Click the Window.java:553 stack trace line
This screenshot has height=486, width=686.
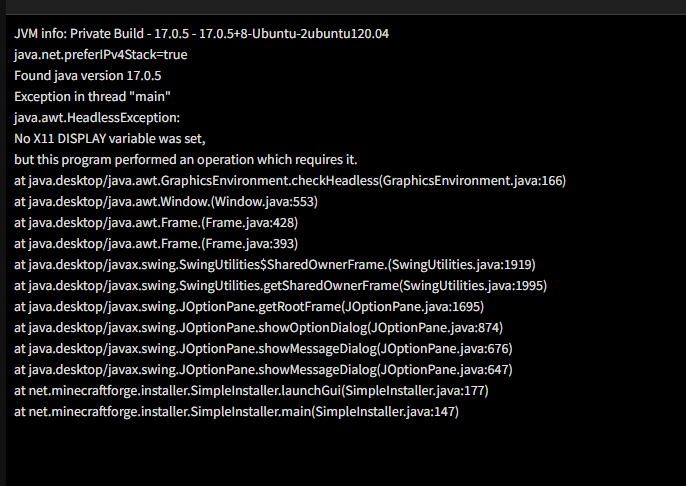166,202
